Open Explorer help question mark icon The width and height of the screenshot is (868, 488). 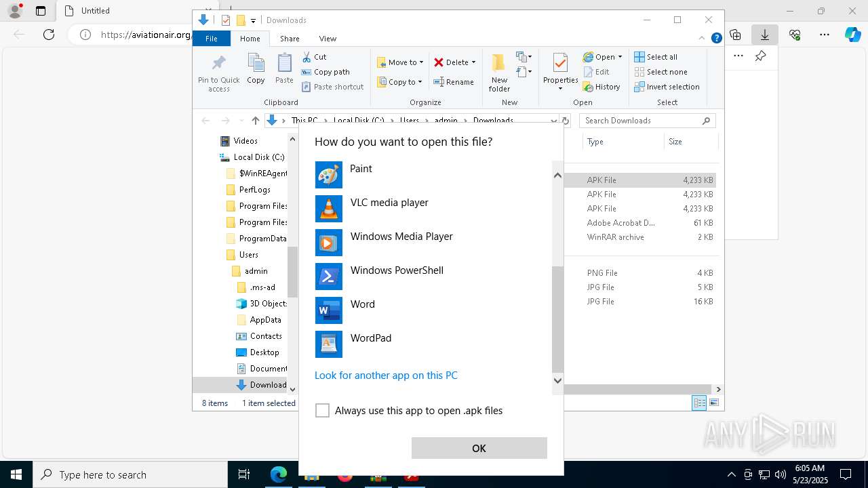[716, 39]
